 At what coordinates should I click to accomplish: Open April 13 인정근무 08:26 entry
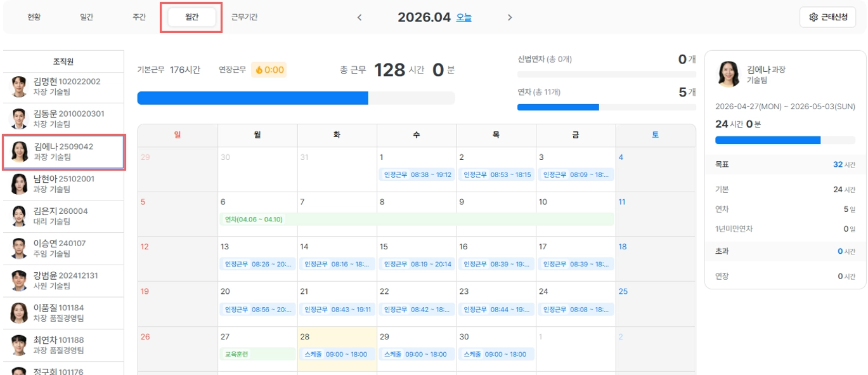point(257,264)
